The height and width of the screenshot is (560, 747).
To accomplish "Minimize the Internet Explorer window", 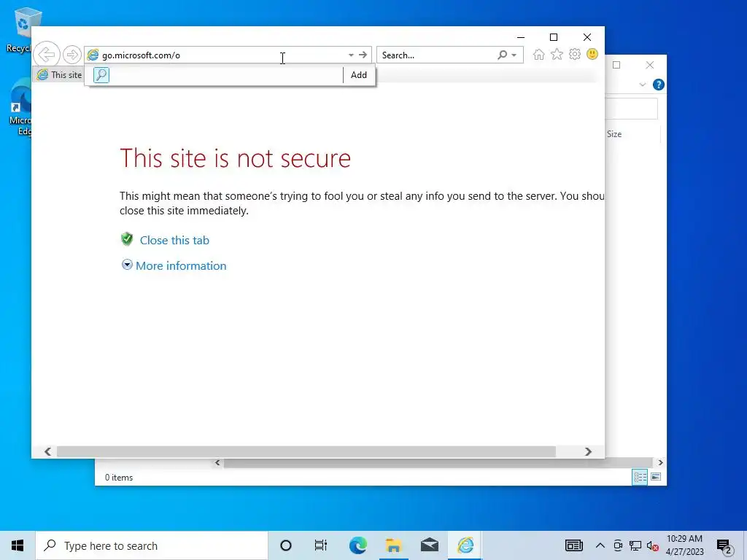I will click(x=521, y=37).
